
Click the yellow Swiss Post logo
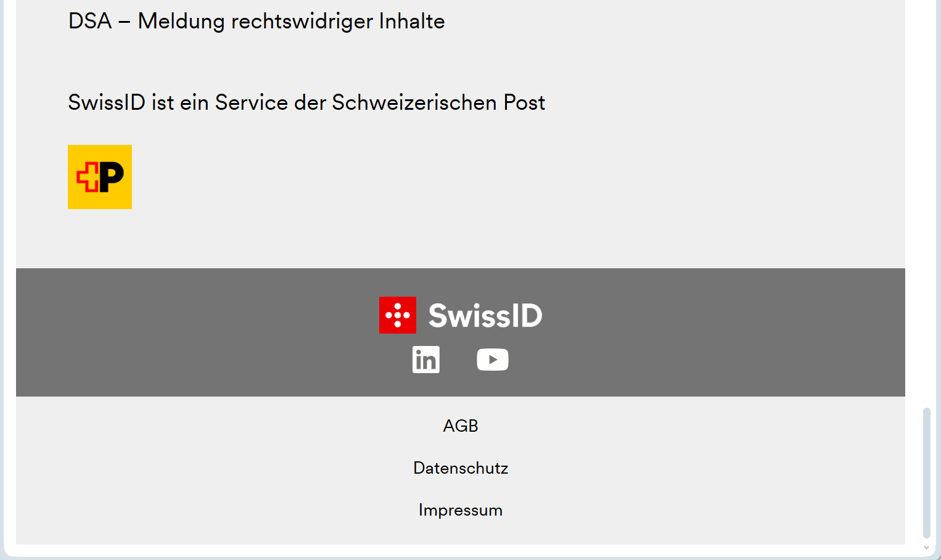tap(100, 177)
